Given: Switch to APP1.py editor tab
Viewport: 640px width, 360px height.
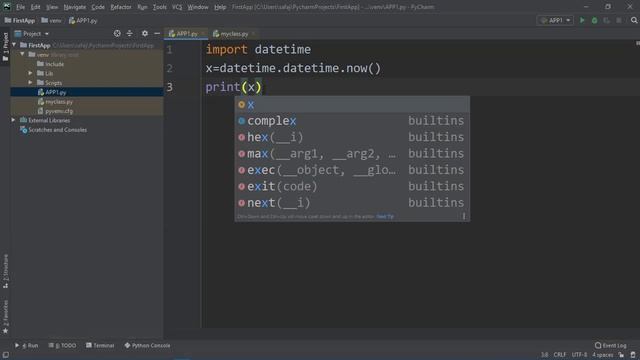Looking at the screenshot, I should pos(186,34).
